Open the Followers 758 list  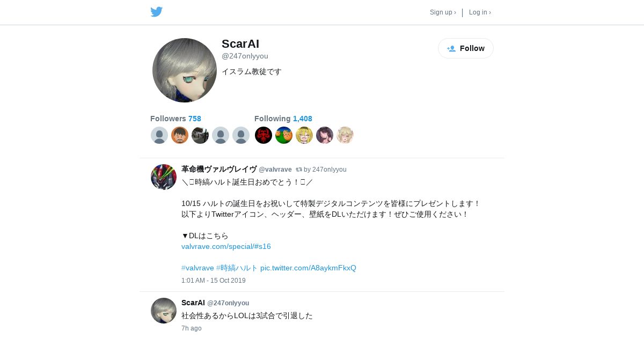[175, 119]
